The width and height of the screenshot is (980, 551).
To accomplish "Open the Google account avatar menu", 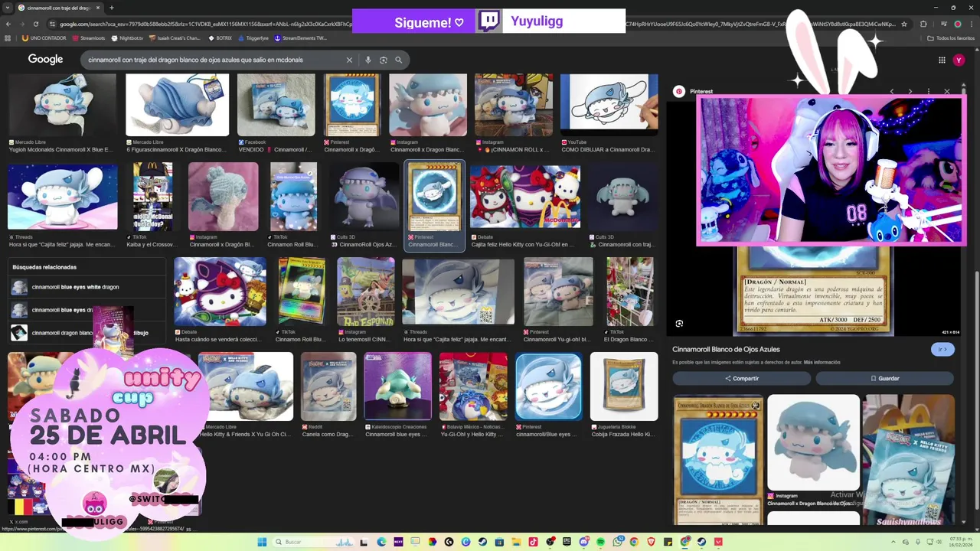I will tap(959, 60).
